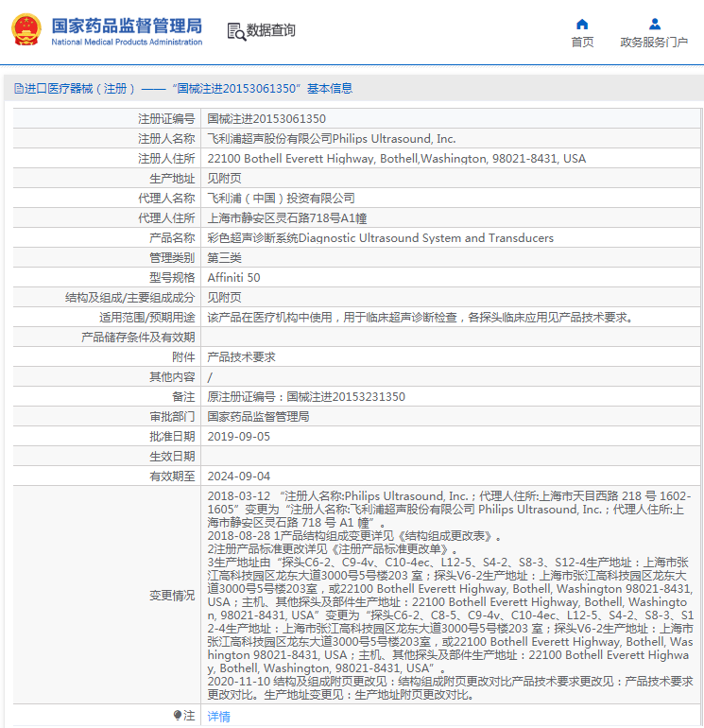Select agent address 上海市静安区灵石路718号A1幢

point(287,218)
